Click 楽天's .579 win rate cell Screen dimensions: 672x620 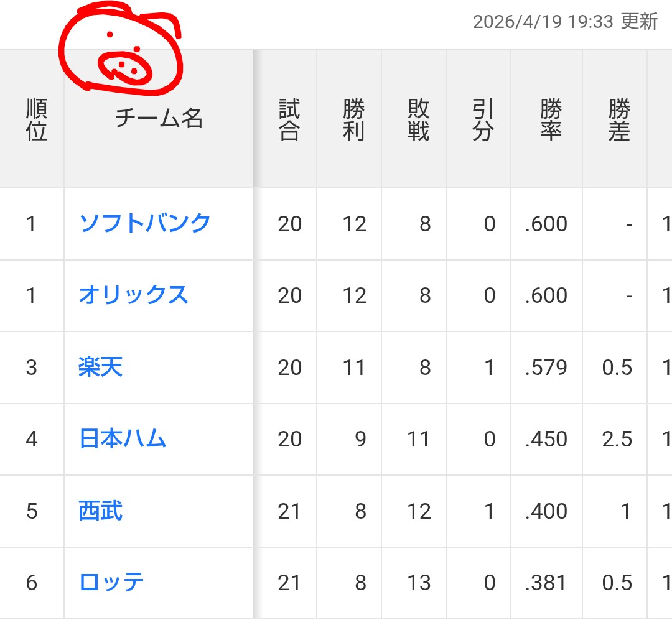[x=546, y=368]
